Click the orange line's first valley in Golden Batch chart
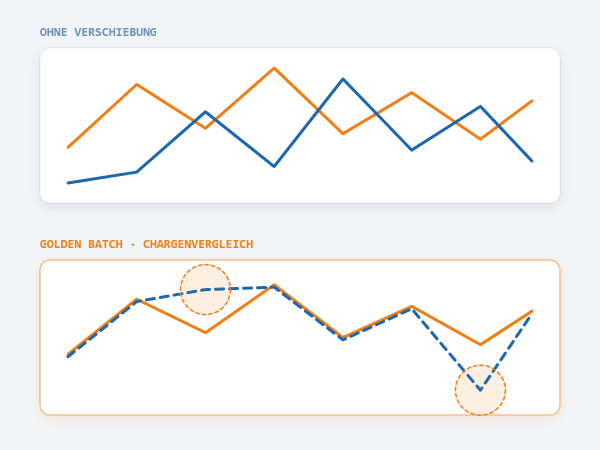The height and width of the screenshot is (450, 600). [205, 332]
